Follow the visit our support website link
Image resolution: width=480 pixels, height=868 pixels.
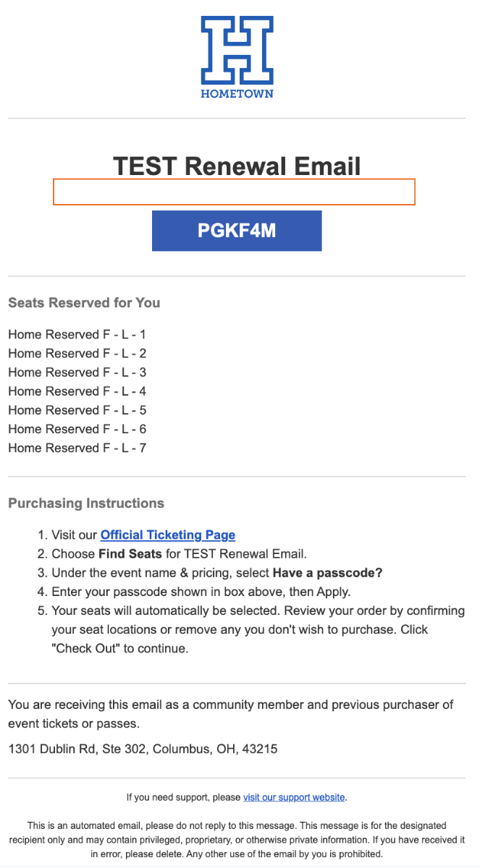point(294,797)
